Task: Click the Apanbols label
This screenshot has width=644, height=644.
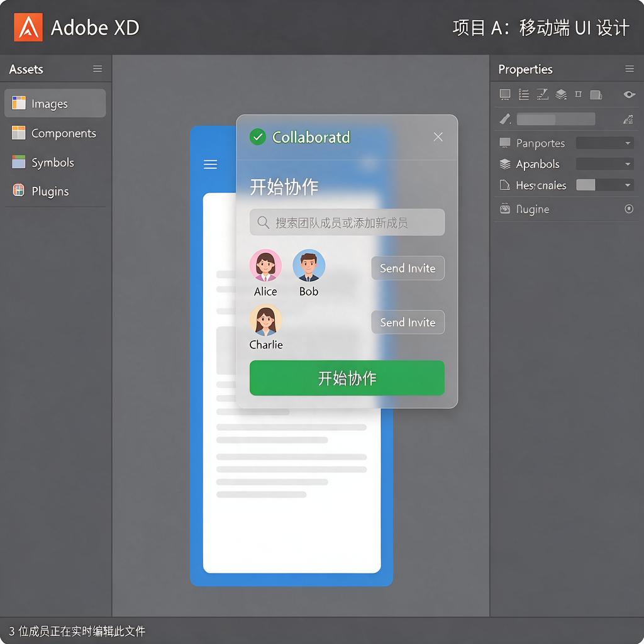Action: tap(538, 164)
